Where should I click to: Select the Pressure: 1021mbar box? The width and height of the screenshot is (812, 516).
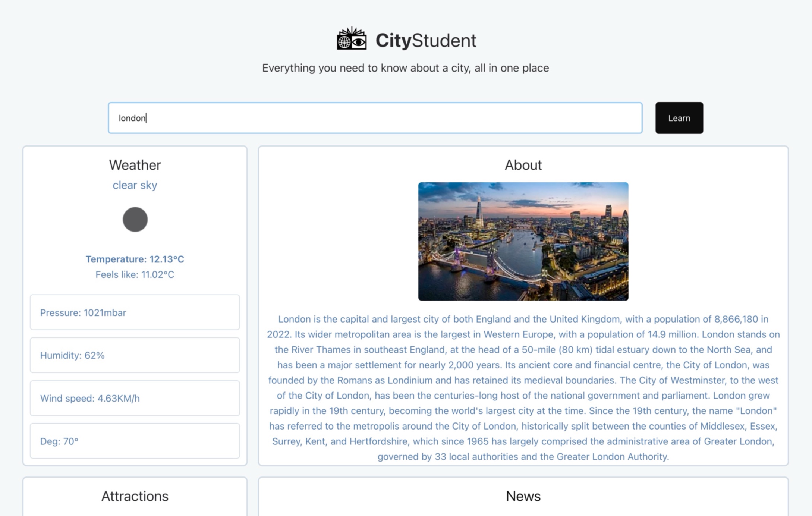click(x=135, y=312)
